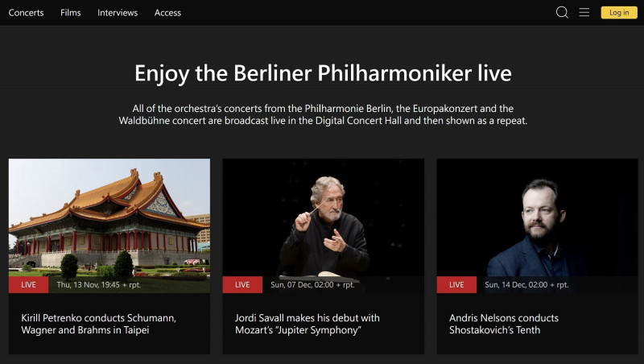
Task: Open the Jordi Savall conductor photo
Action: pos(324,217)
